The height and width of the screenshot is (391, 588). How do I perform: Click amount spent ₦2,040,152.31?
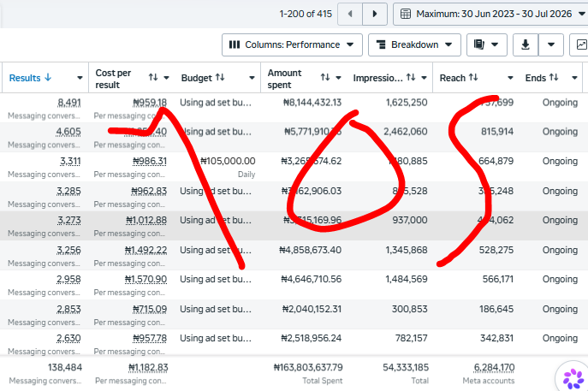click(x=312, y=309)
